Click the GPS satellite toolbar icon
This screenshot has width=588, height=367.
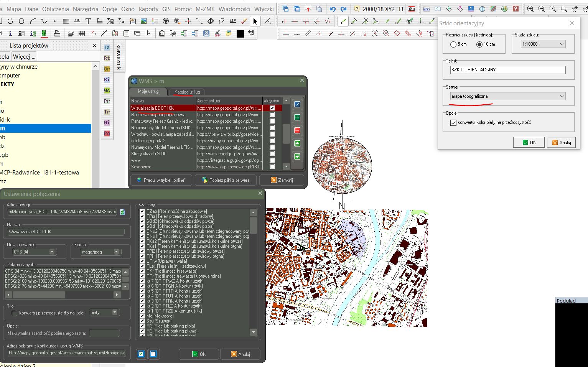click(217, 33)
